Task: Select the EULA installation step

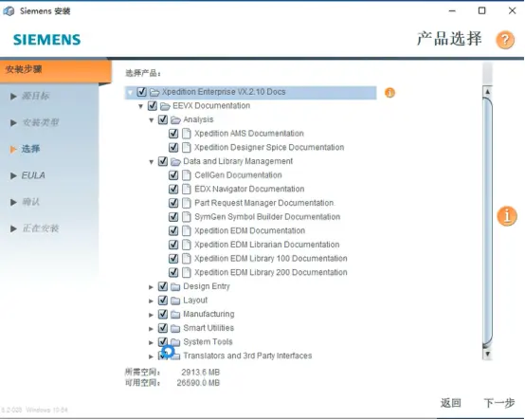Action: [33, 175]
